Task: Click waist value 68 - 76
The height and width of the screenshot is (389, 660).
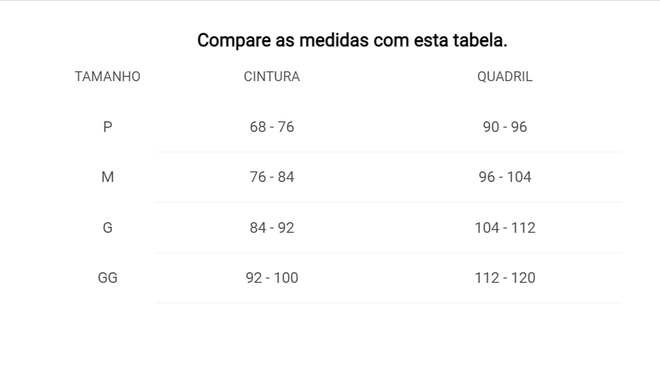Action: (271, 127)
